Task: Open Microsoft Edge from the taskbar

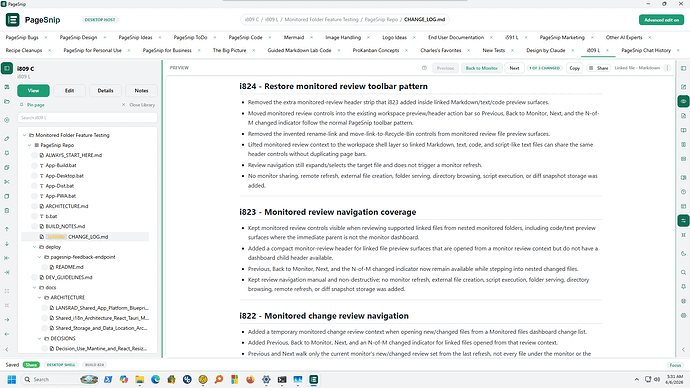Action: pyautogui.click(x=155, y=380)
